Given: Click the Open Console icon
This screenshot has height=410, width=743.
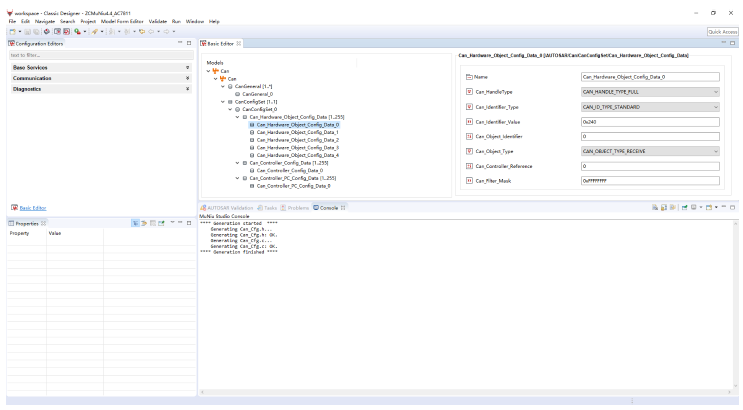Looking at the screenshot, I should 709,208.
